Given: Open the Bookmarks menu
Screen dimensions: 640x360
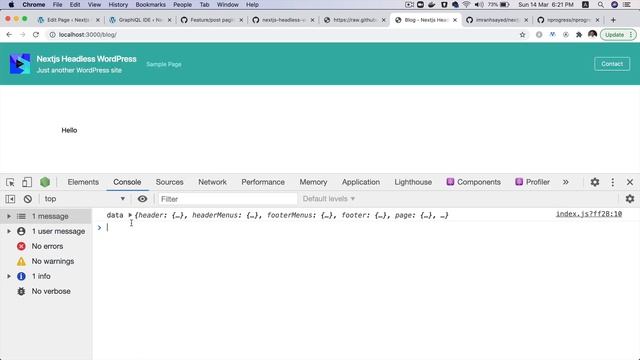Looking at the screenshot, I should point(151,5).
